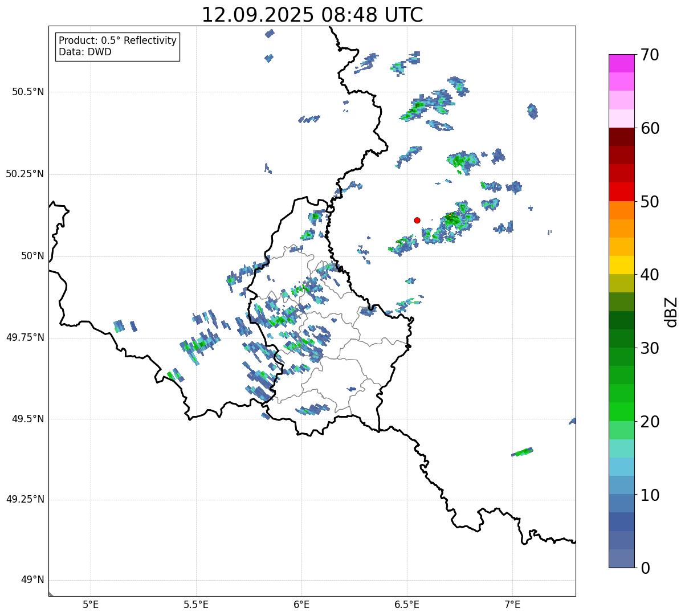This screenshot has width=685, height=616.
Task: Click the 5.5°E longitude label
Action: coord(197,604)
